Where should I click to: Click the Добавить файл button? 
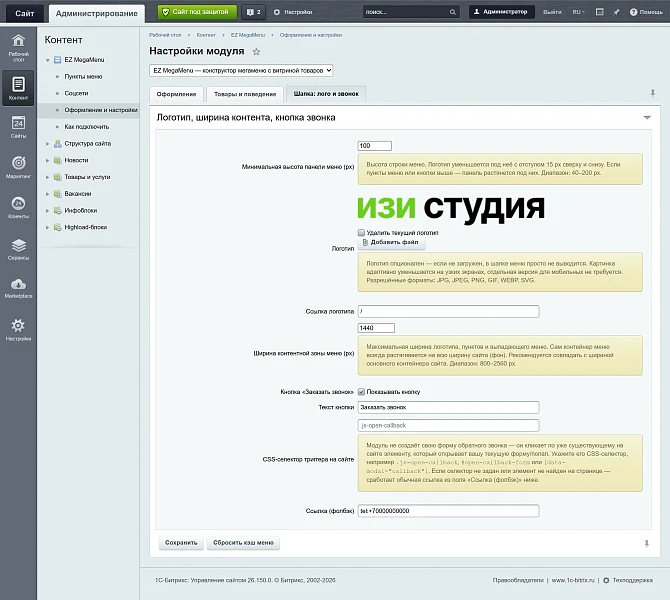click(391, 242)
